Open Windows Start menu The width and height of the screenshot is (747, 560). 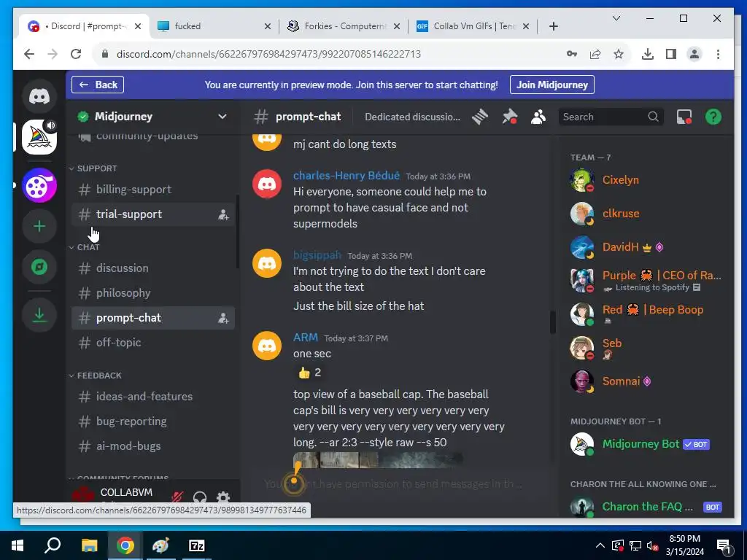(x=18, y=545)
